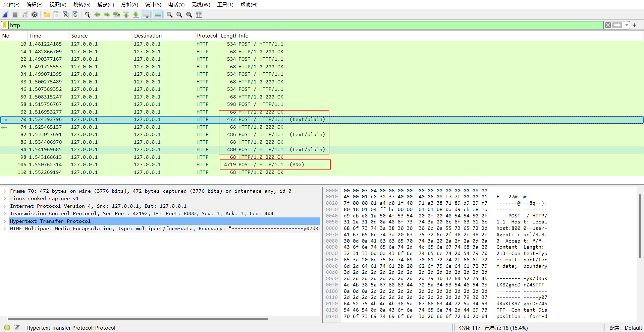This screenshot has height=332, width=644.
Task: Expand the Hypertext Transfer Protocol tree
Action: pyautogui.click(x=5, y=221)
